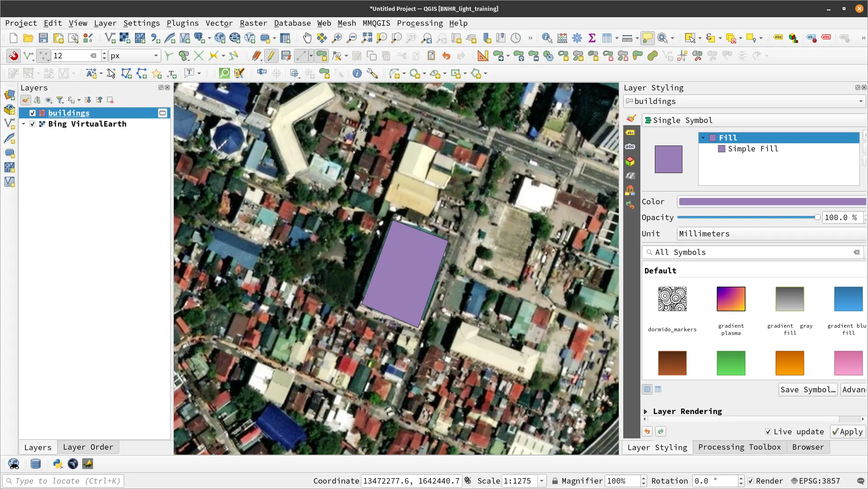
Task: Open the Field Calculator
Action: tap(562, 38)
